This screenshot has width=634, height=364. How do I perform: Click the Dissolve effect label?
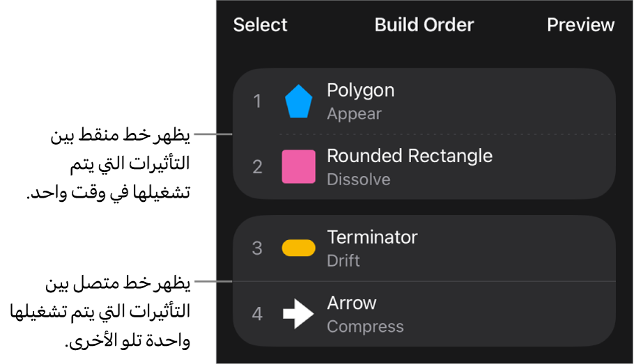pyautogui.click(x=358, y=180)
